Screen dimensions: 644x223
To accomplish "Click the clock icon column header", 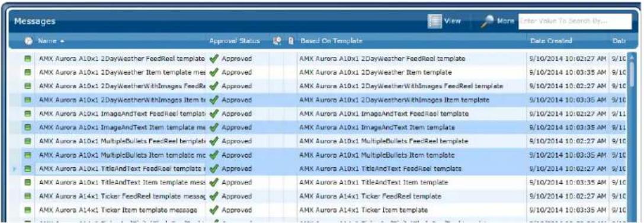I will tap(28, 41).
